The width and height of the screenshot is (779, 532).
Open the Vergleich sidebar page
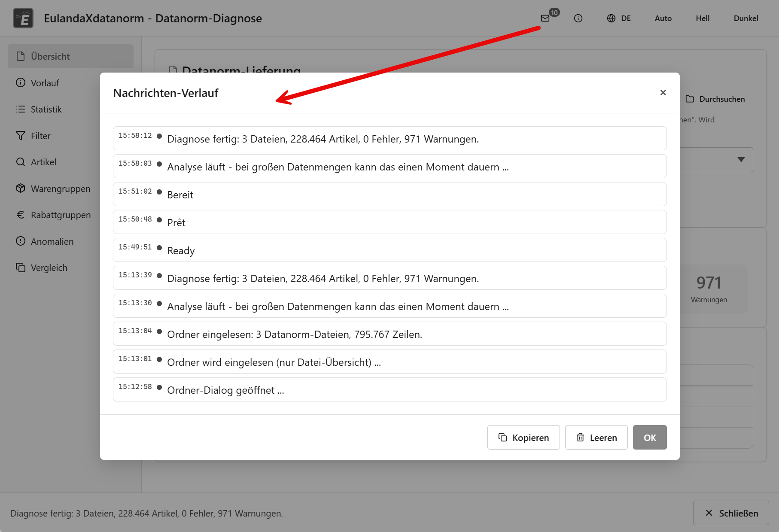click(70, 268)
